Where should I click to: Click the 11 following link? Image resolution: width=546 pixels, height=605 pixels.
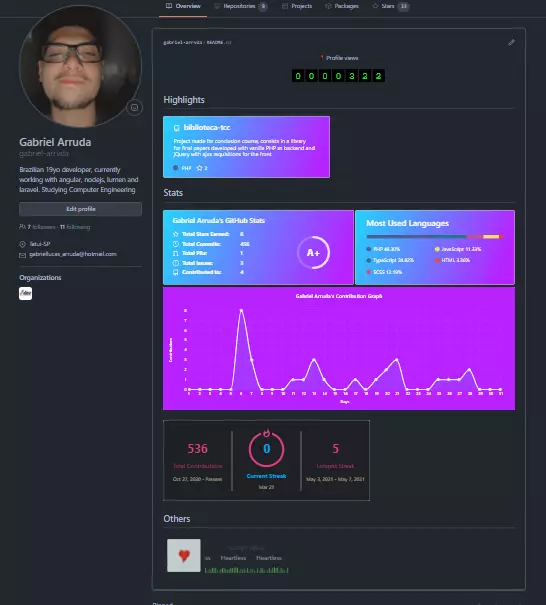tap(75, 227)
